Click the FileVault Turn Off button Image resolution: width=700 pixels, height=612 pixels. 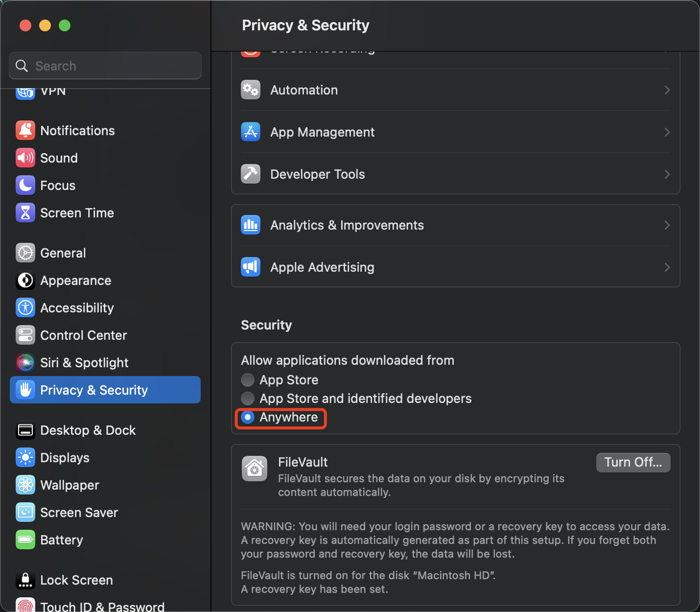tap(633, 463)
